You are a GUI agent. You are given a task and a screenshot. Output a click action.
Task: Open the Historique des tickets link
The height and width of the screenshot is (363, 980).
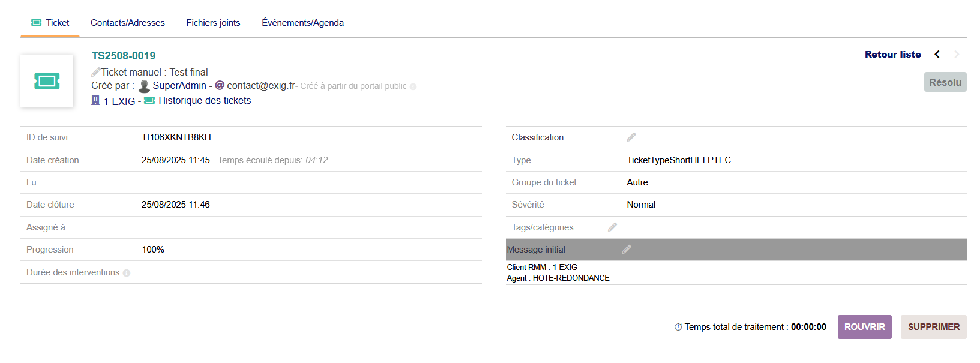pyautogui.click(x=205, y=101)
